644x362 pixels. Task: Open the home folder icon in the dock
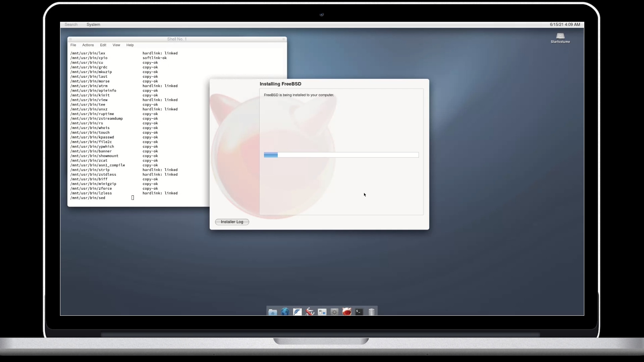272,311
